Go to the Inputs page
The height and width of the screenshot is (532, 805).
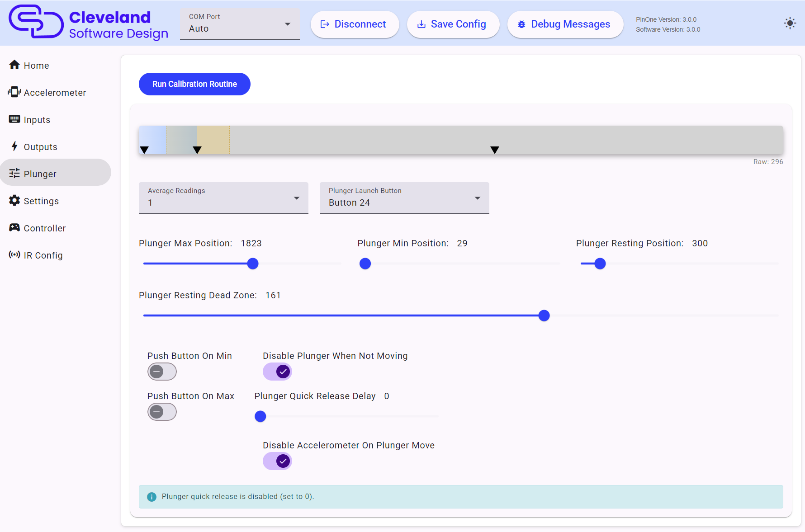pos(55,120)
